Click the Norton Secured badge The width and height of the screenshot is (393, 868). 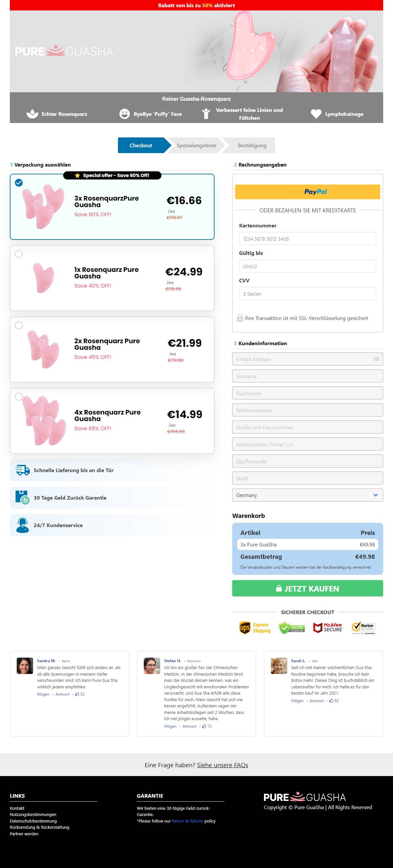point(364,628)
